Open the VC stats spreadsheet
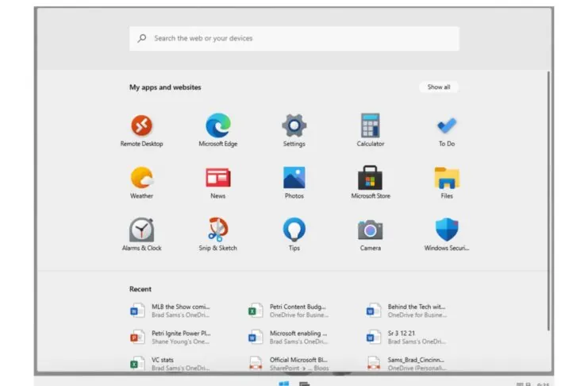Screen dimensions: 588x386 pos(170,364)
